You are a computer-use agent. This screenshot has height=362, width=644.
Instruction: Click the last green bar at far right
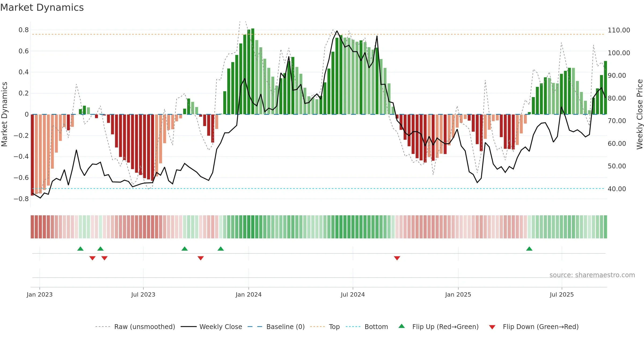[605, 88]
